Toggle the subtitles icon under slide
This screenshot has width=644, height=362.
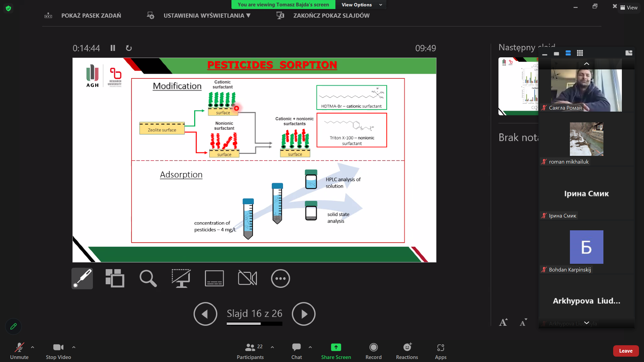pos(214,279)
